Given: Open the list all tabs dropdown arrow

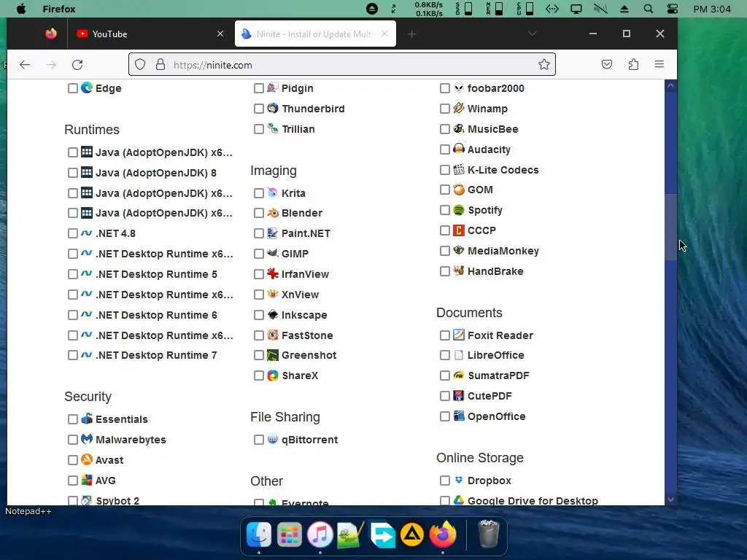Looking at the screenshot, I should tap(532, 34).
